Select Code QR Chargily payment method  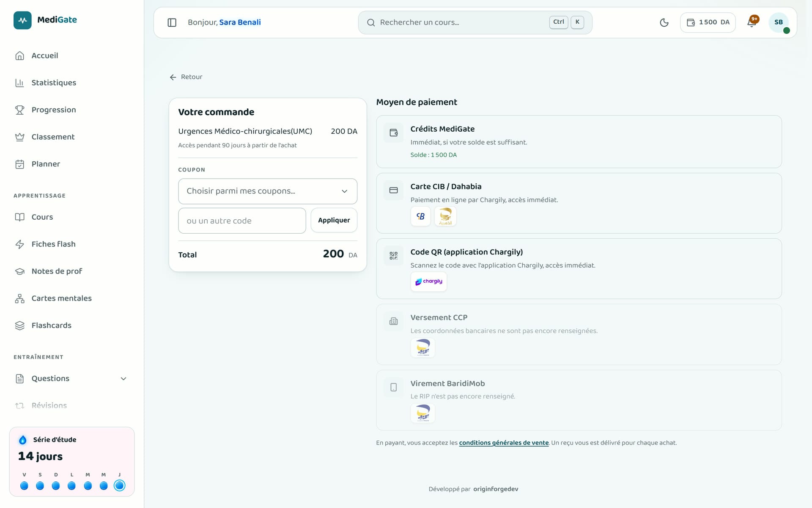[579, 269]
